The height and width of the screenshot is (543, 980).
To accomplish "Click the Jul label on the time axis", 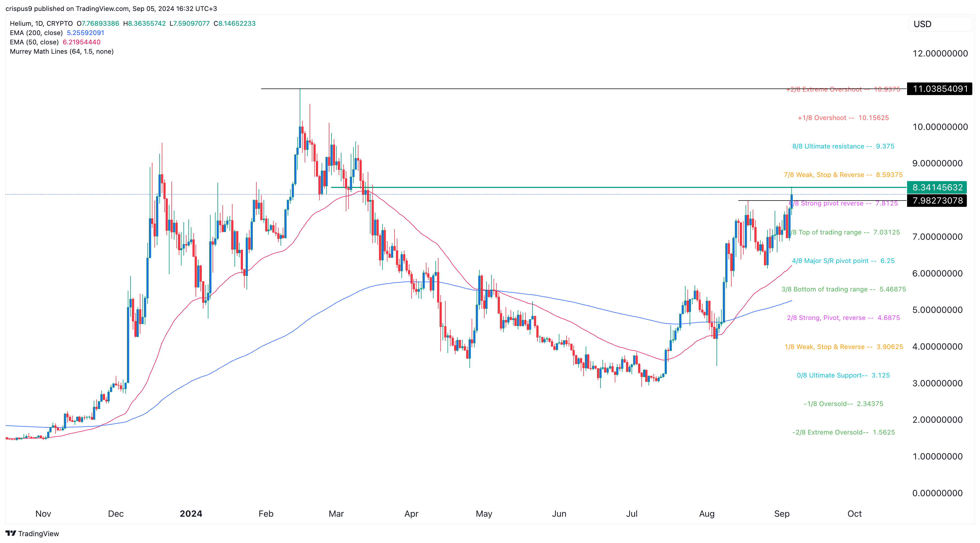I will (632, 514).
